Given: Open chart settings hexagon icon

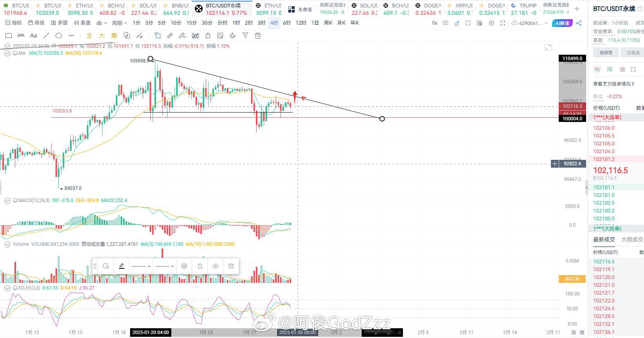Looking at the screenshot, I should click(x=491, y=23).
